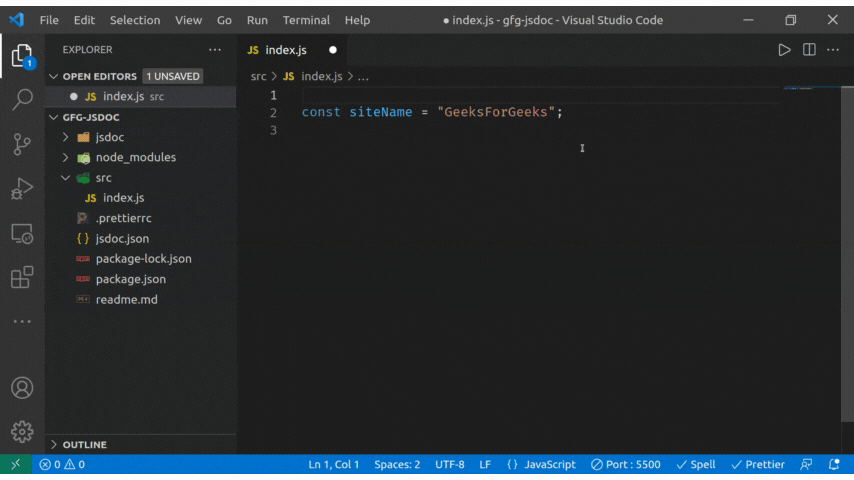Screen dimensions: 854x480
Task: Change LF end of line sequence
Action: (x=485, y=464)
